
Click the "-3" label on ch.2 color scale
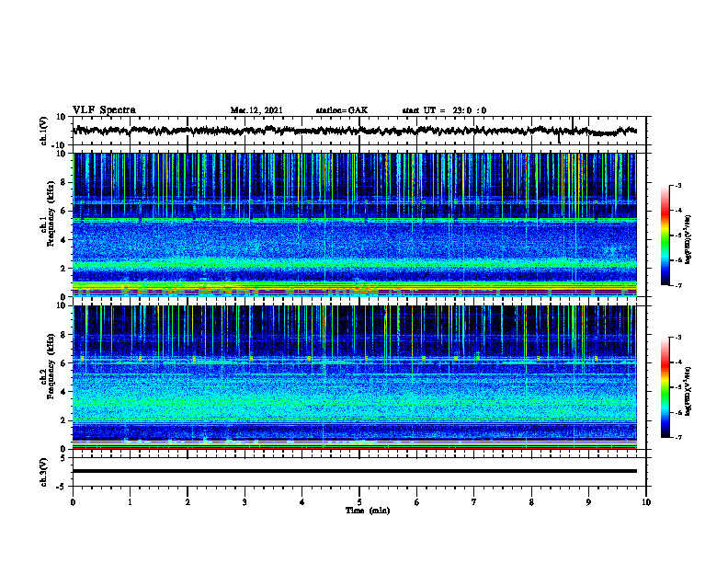677,338
